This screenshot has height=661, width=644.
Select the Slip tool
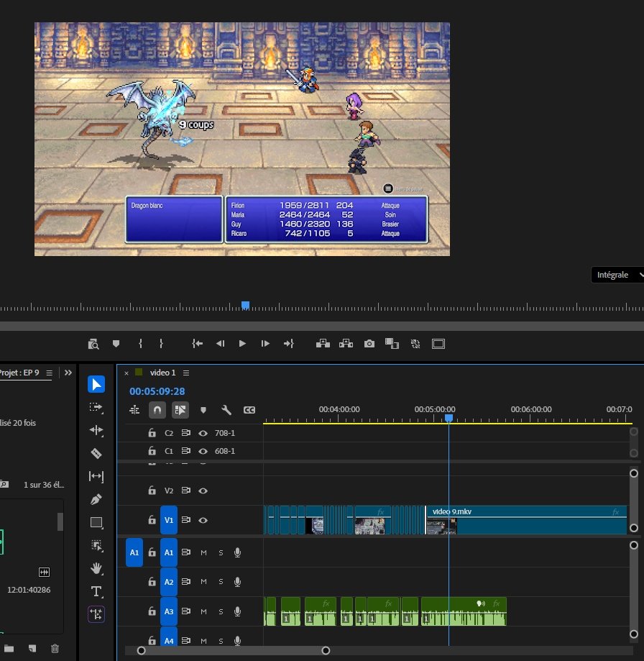click(96, 476)
